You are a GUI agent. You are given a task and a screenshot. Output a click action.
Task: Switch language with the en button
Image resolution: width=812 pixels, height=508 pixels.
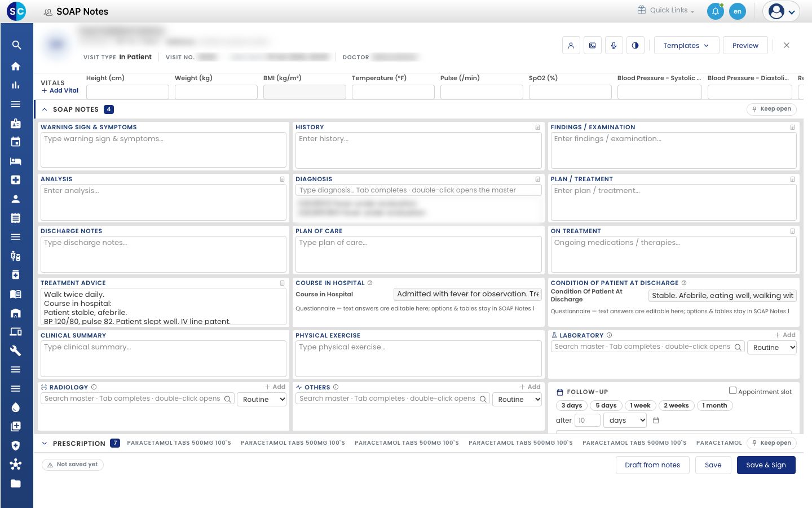(738, 11)
